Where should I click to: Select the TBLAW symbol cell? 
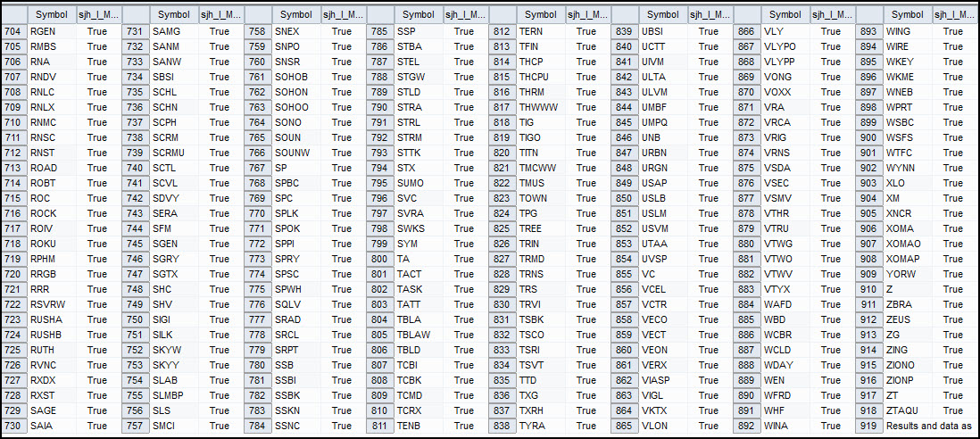tap(419, 335)
